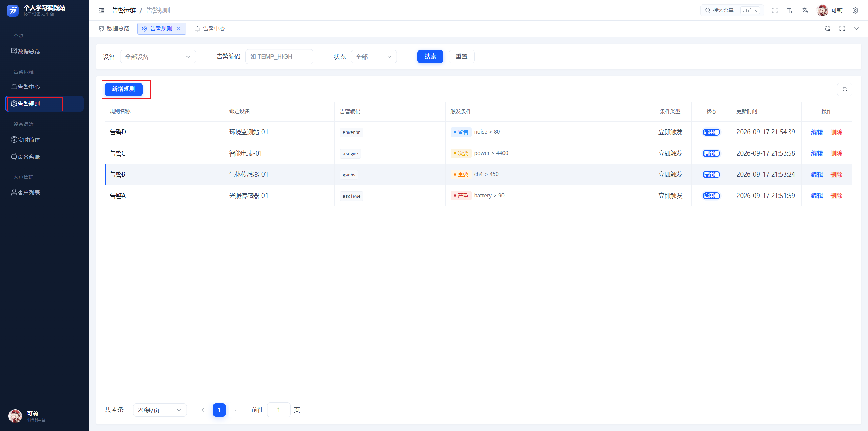
Task: Collapse the sidebar menu icon
Action: (x=102, y=11)
